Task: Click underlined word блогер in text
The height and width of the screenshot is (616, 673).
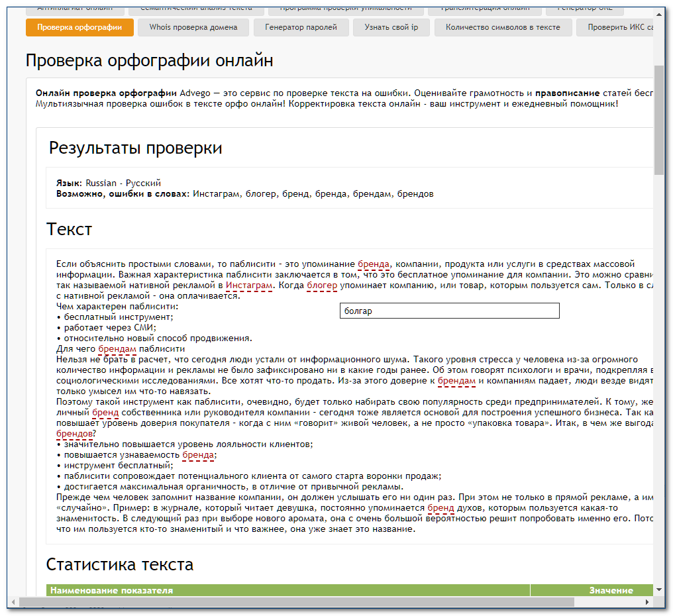Action: 322,285
